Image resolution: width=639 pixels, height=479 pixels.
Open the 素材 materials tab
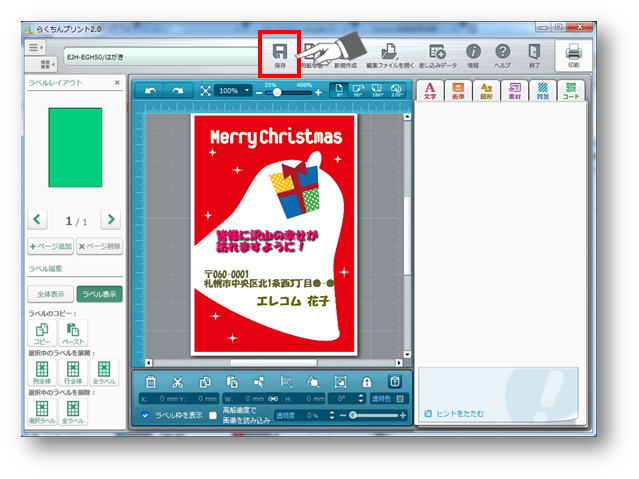[x=515, y=91]
